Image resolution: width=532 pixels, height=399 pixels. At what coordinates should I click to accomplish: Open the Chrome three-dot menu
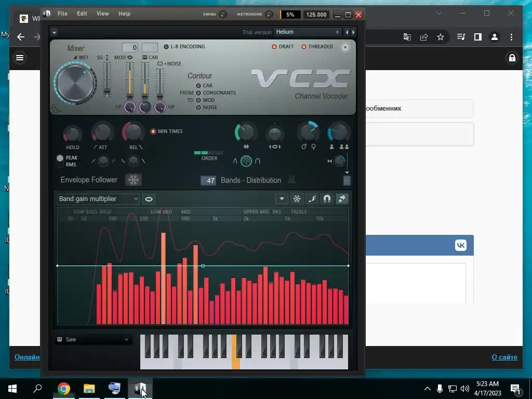[511, 37]
